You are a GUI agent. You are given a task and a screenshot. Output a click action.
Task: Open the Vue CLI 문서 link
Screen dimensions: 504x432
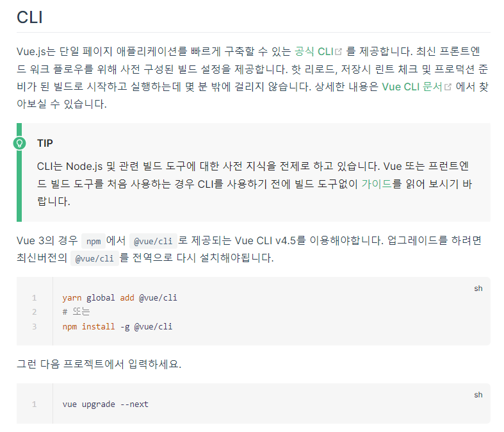click(x=412, y=87)
